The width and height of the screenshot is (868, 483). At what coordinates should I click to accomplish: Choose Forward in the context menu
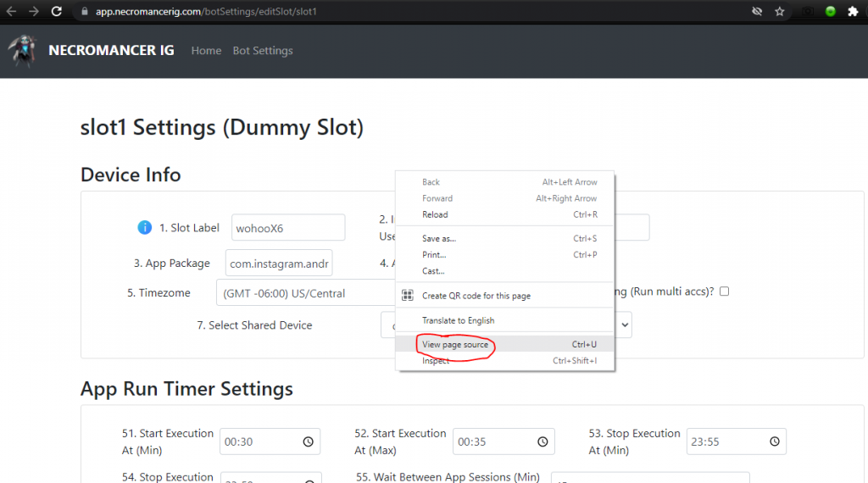(505, 198)
